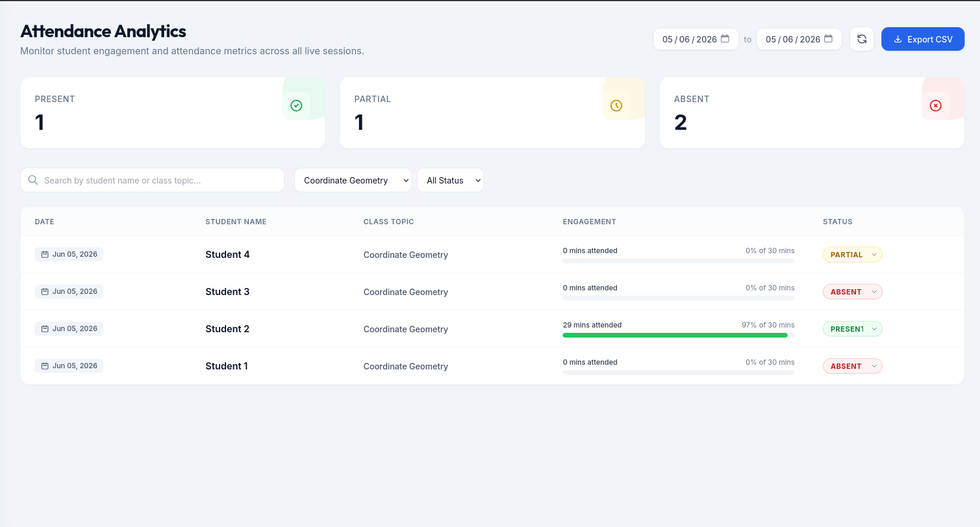Click the STATUS column header

(838, 222)
